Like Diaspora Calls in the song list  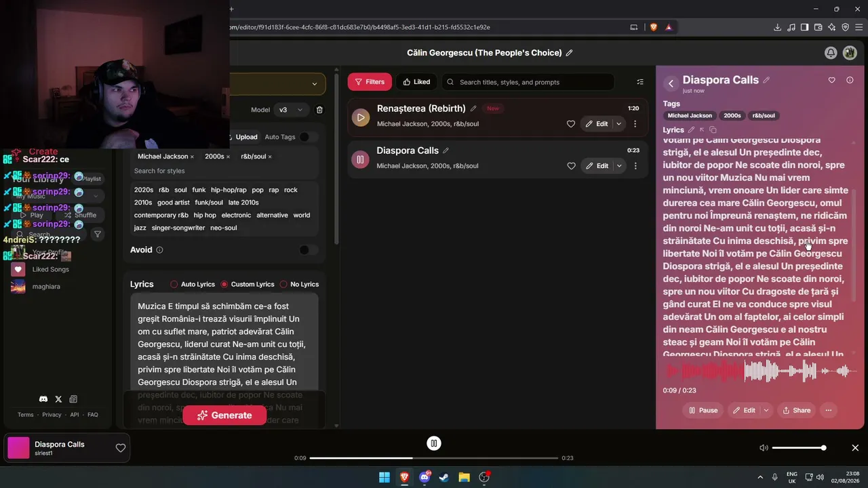[571, 166]
